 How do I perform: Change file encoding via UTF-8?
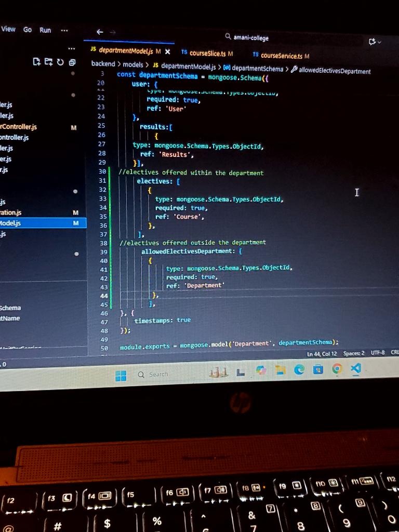point(378,353)
